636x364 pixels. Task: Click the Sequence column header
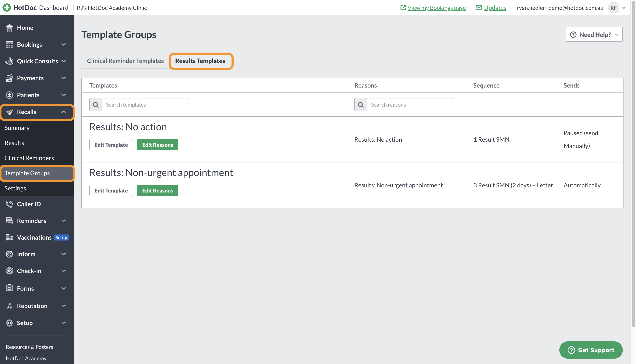point(486,85)
